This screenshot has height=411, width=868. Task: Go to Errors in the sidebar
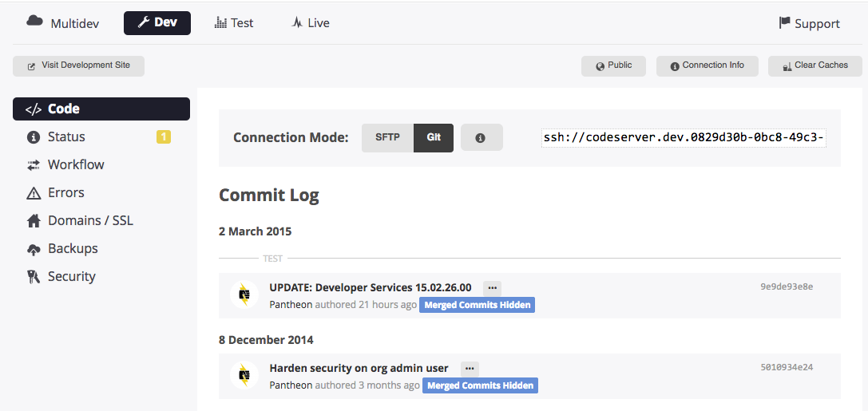(65, 192)
